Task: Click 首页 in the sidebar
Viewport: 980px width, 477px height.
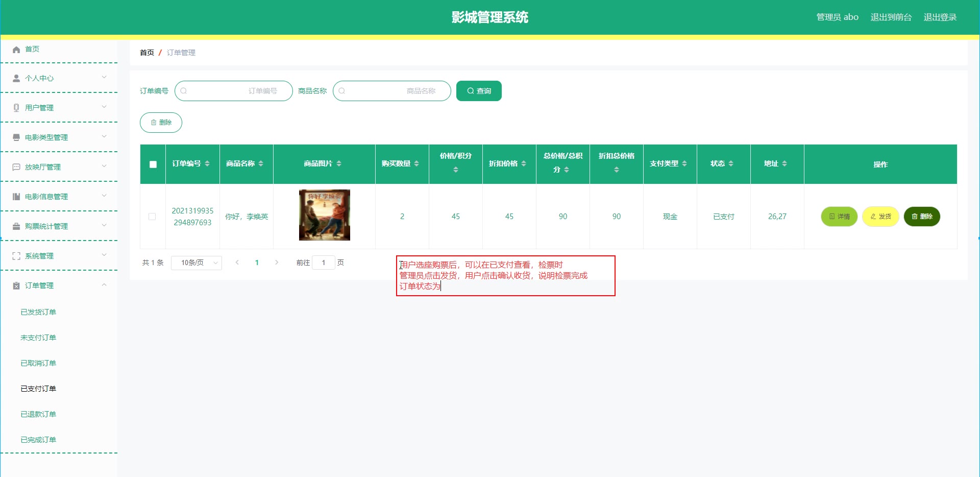Action: pos(32,49)
